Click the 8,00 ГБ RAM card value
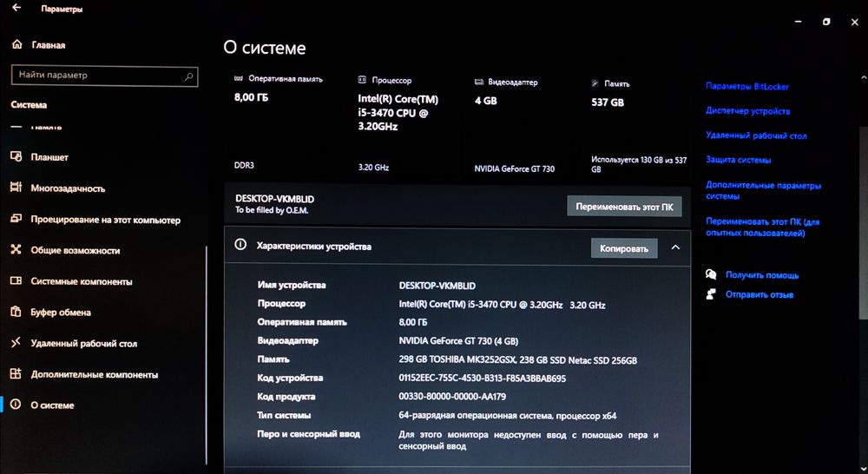Image resolution: width=868 pixels, height=474 pixels. [x=252, y=97]
